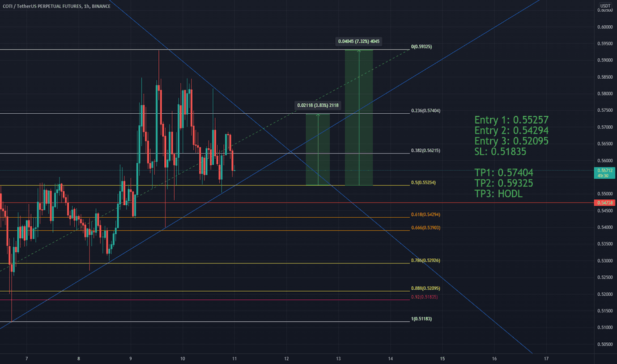Click the 0.02118 (3.83%) 2118 measurement label
Screen dimensions: 617x364
pos(318,105)
